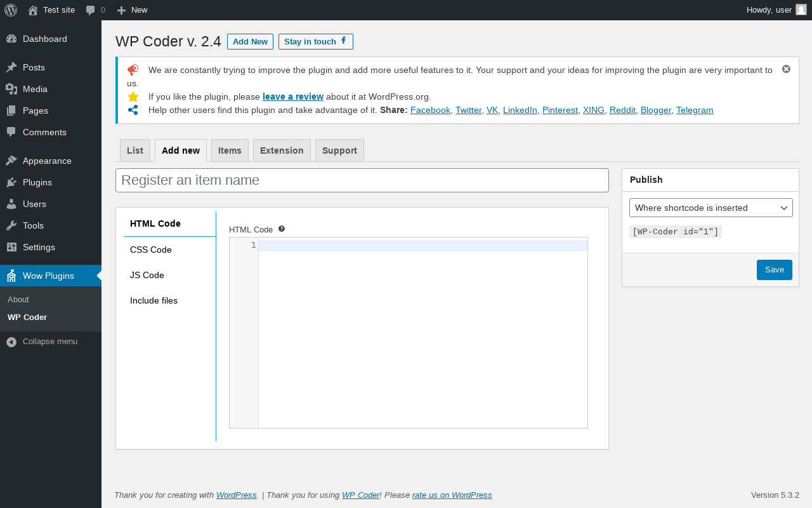Click into the HTML code editor line 1
Viewport: 812px width, 508px height.
click(x=422, y=246)
